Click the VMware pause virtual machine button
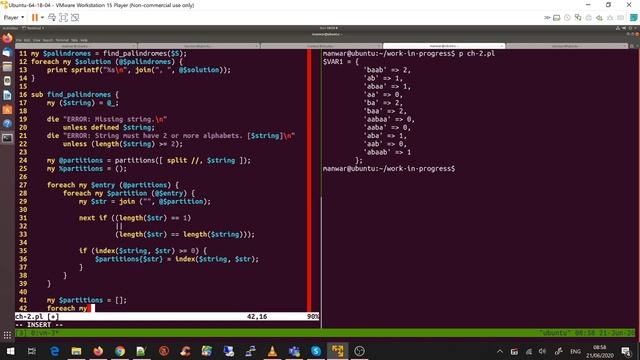 tap(35, 18)
